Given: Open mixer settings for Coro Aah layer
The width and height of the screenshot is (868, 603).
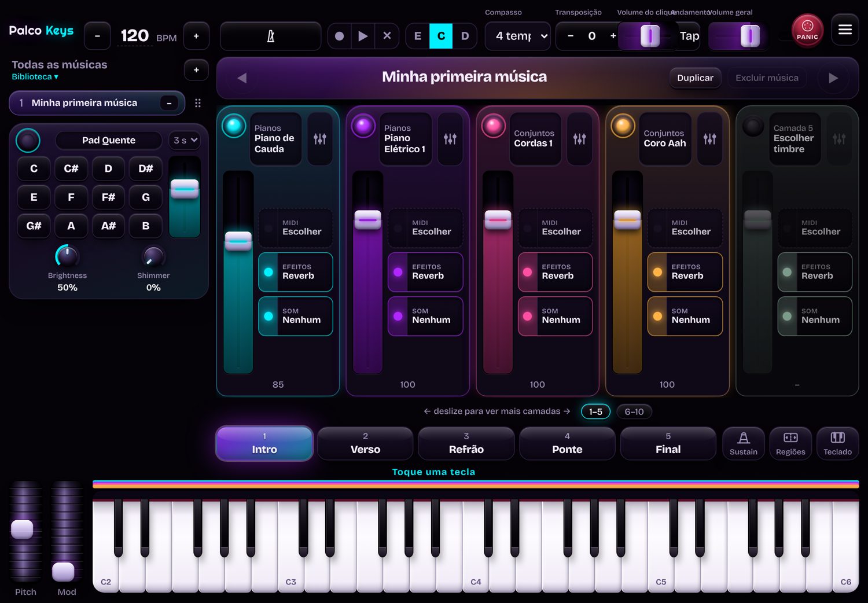Looking at the screenshot, I should [x=709, y=139].
